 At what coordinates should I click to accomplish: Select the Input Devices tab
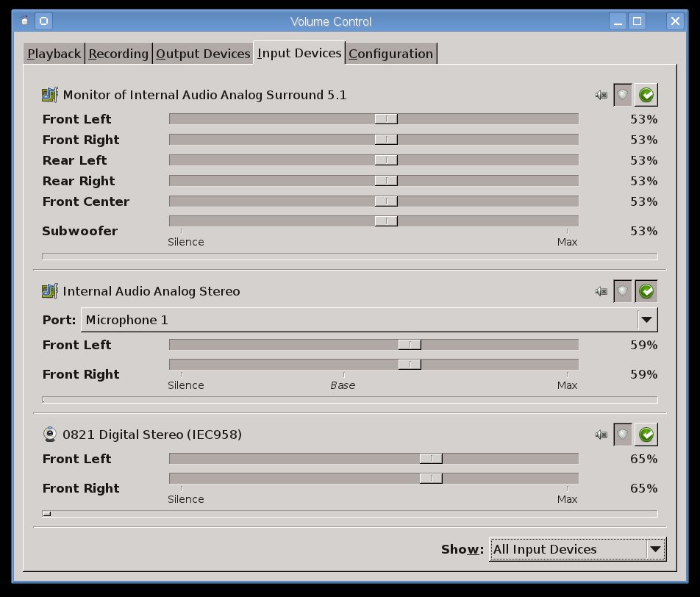coord(299,53)
